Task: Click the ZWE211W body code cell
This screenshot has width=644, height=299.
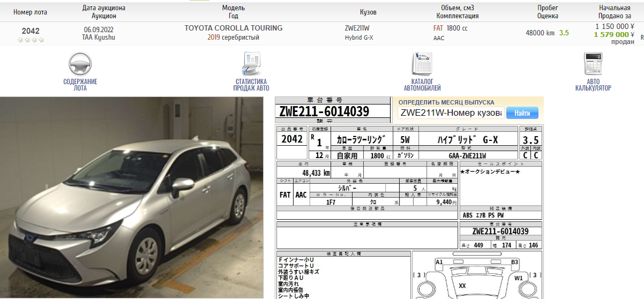Action: point(357,28)
